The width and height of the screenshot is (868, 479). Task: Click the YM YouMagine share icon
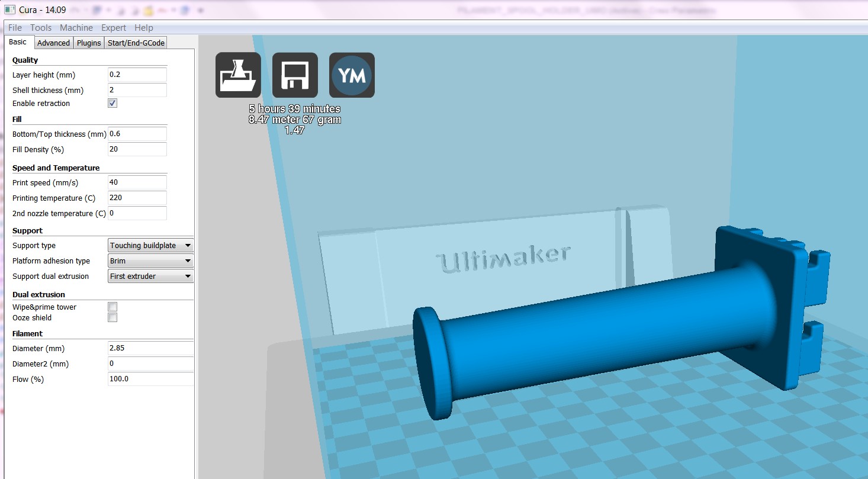tap(352, 75)
